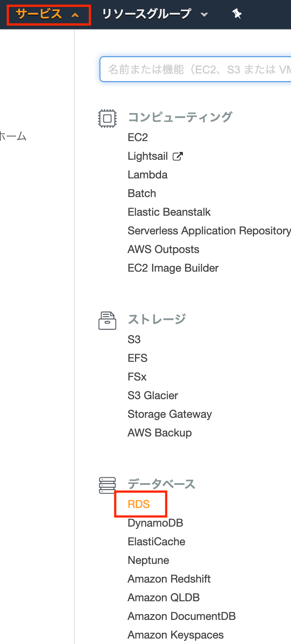Open Amazon Redshift
The height and width of the screenshot is (644, 291).
click(x=169, y=578)
